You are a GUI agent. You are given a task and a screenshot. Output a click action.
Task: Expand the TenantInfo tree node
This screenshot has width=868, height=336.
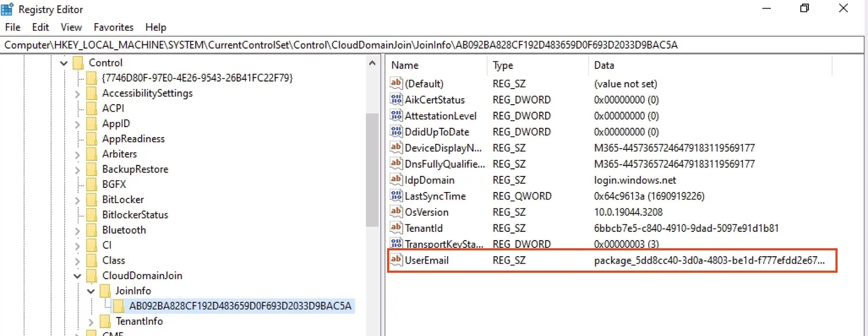pyautogui.click(x=91, y=321)
